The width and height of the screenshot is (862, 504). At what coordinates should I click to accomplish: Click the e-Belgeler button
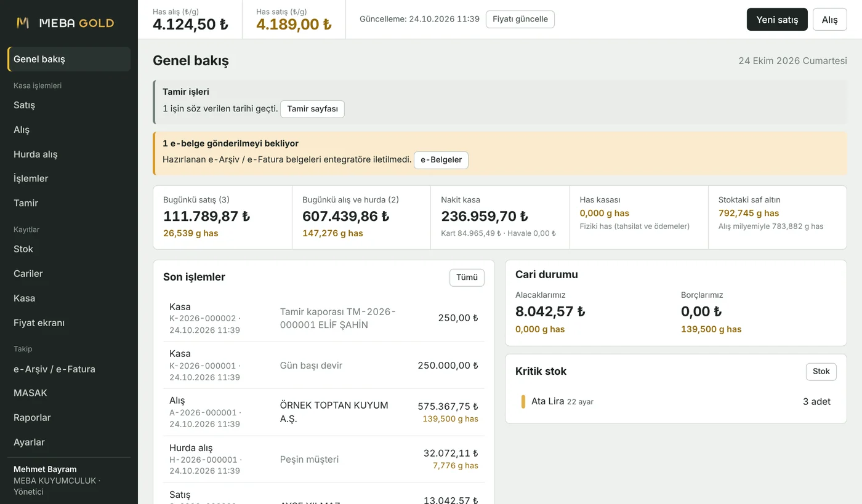click(441, 160)
